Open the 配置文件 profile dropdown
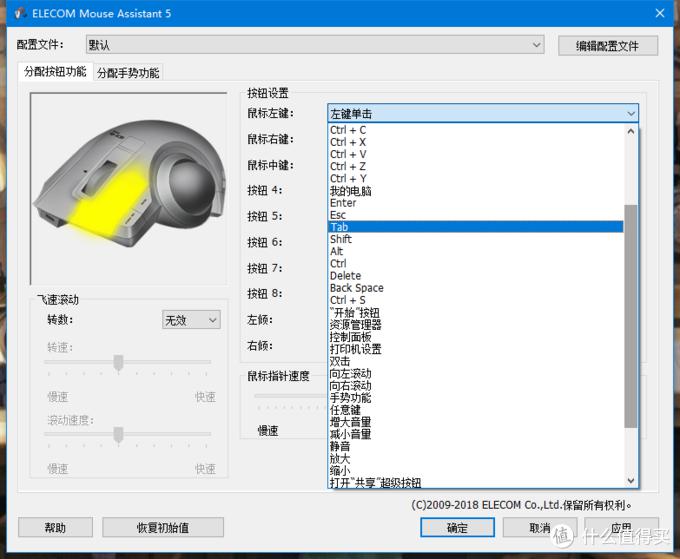 point(315,45)
